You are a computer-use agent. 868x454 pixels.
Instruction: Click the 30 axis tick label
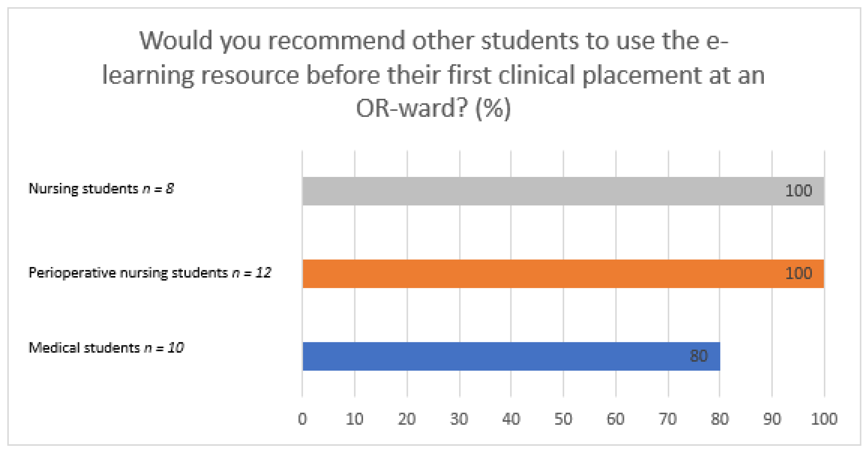click(x=459, y=419)
